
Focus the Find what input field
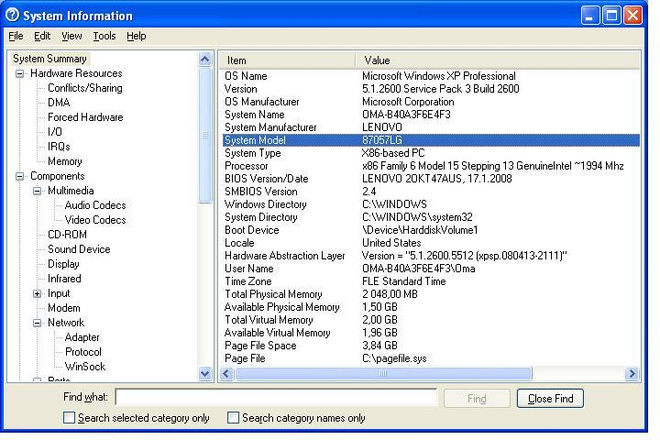pos(276,397)
